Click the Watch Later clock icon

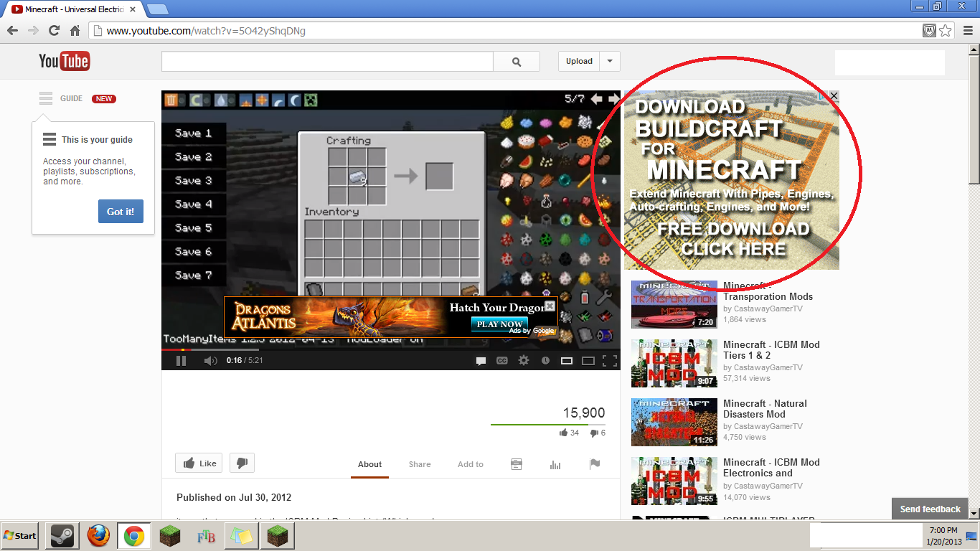click(545, 361)
